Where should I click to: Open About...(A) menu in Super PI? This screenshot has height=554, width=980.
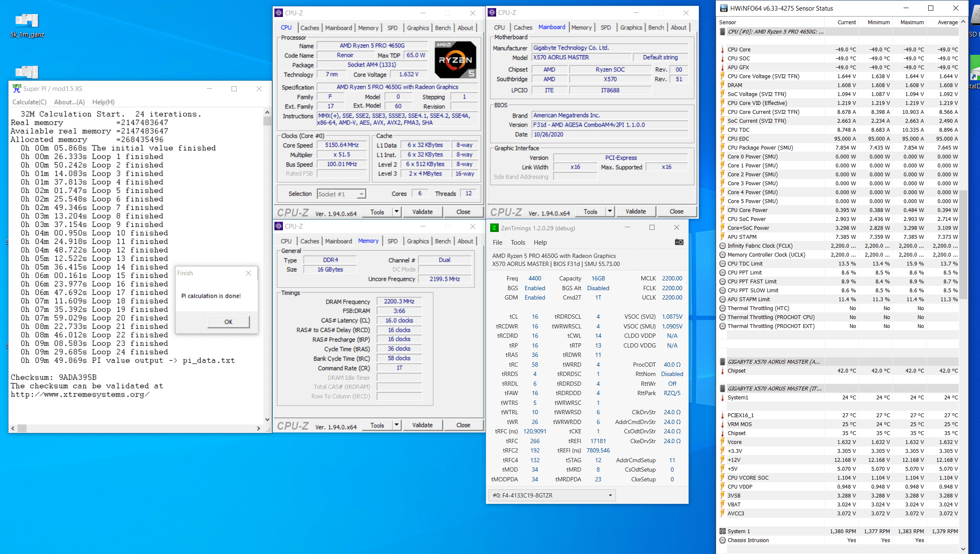pos(69,102)
